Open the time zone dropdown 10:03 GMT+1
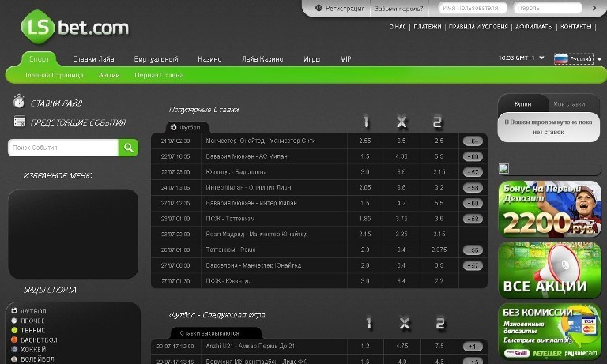 point(521,58)
